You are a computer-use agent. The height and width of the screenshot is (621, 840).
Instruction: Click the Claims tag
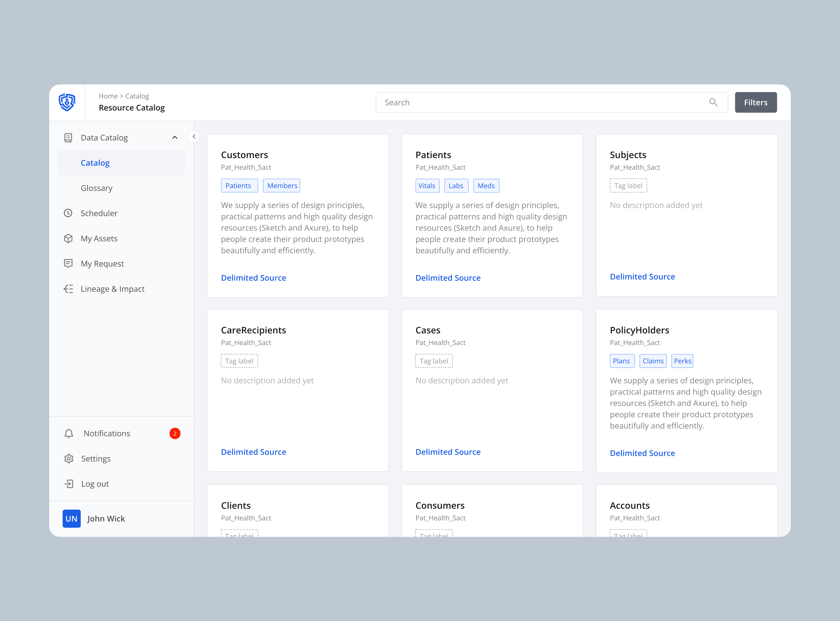click(x=653, y=361)
